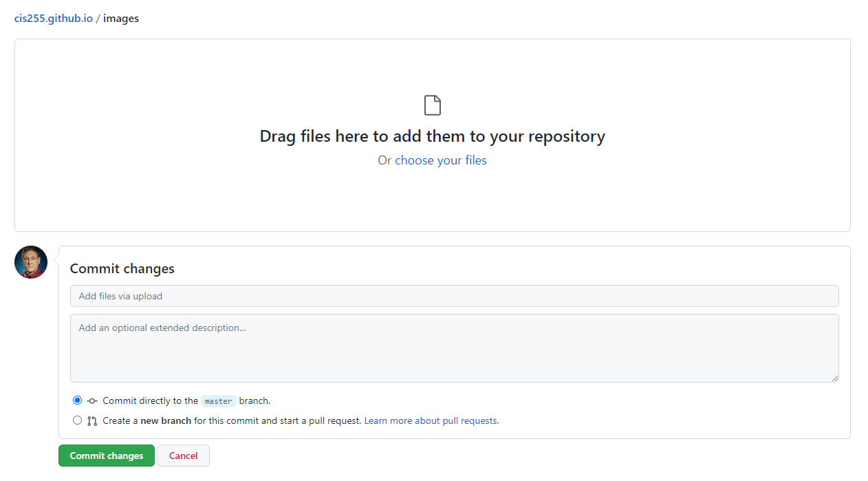Click the master branch name badge
Screen dimensions: 868x481
[218, 401]
